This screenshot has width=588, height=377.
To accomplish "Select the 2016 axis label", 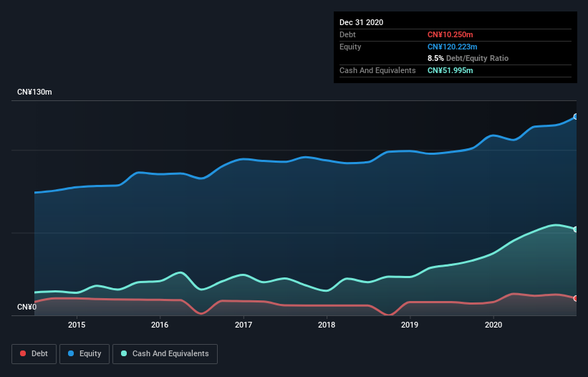I will (x=160, y=325).
